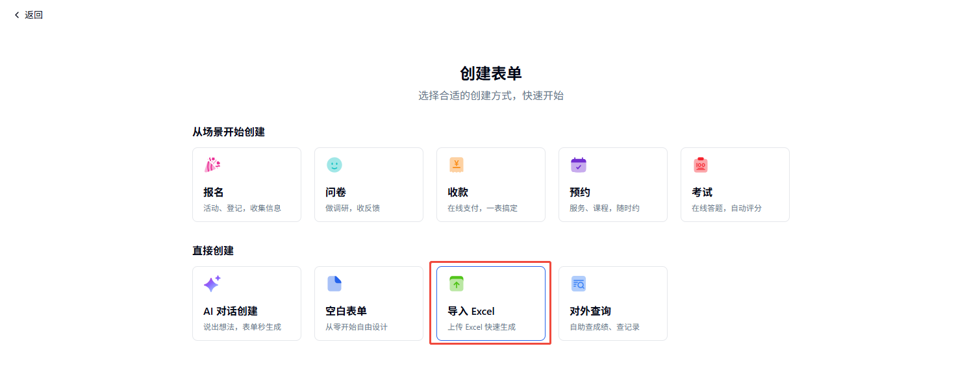Image resolution: width=980 pixels, height=370 pixels.
Task: Open the 收款 payment card title
Action: (x=458, y=192)
